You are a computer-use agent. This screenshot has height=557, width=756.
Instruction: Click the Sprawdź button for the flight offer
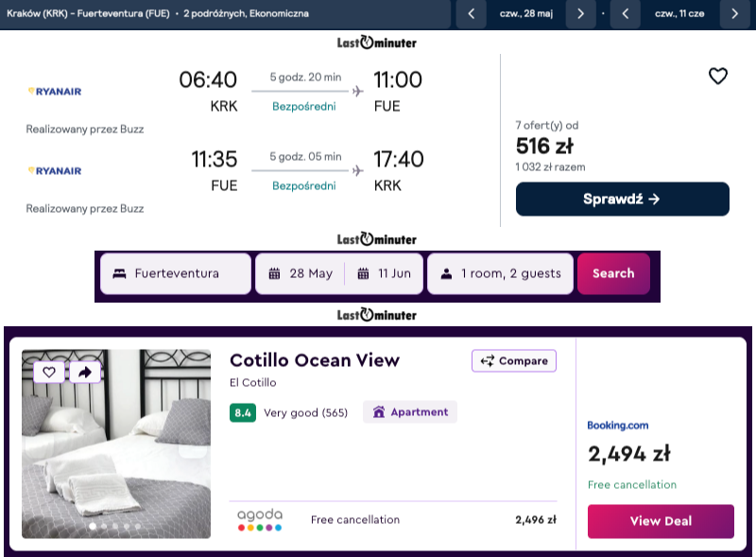[x=622, y=199]
